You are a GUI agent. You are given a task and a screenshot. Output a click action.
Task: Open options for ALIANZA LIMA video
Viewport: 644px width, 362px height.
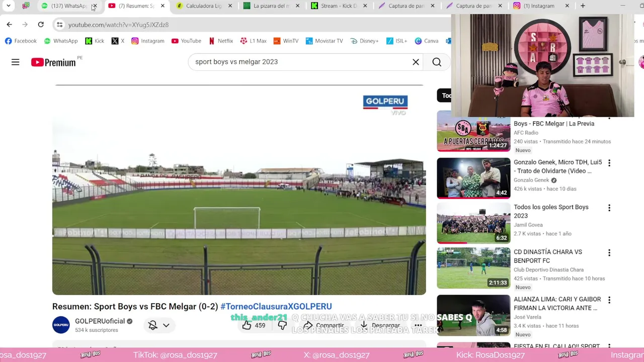click(609, 300)
